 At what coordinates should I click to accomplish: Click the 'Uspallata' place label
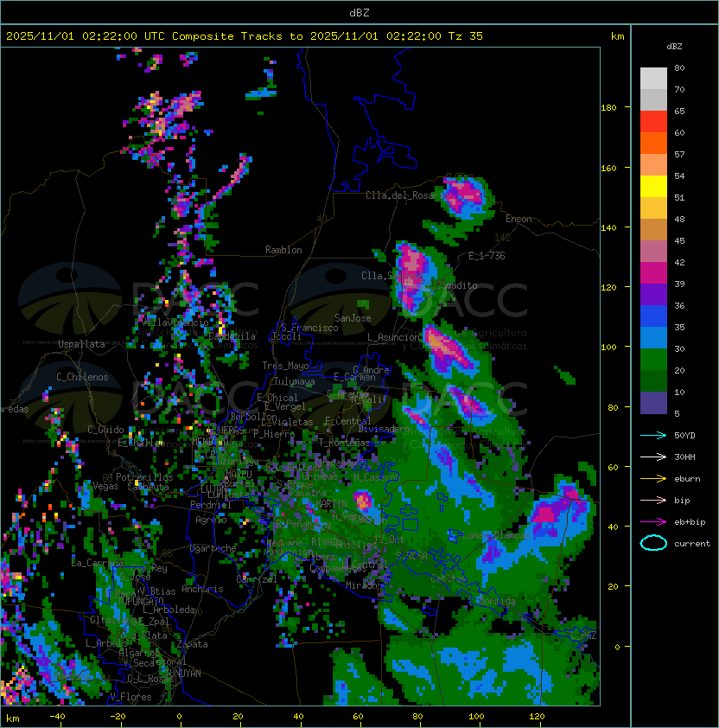pyautogui.click(x=81, y=344)
